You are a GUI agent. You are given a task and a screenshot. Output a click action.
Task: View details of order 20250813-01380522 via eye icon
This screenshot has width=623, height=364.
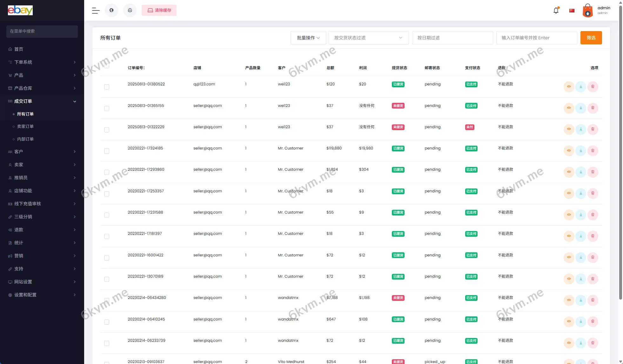[x=569, y=86]
